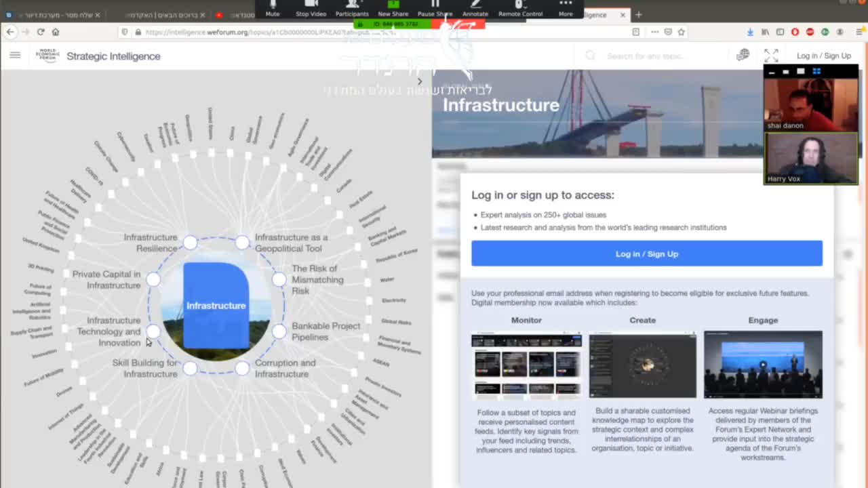This screenshot has width=868, height=488.
Task: Select the central Infrastructure topic card
Action: coord(216,306)
